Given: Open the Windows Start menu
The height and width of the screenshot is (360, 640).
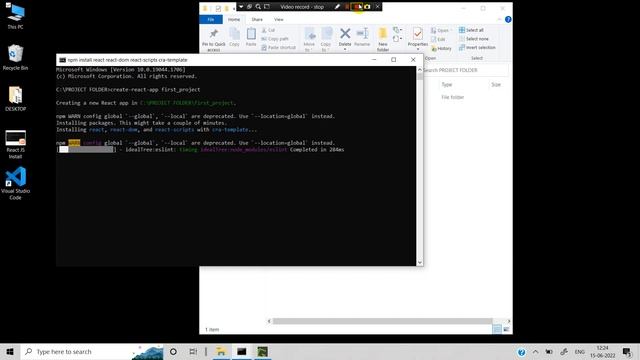Looking at the screenshot, I should tap(10, 352).
